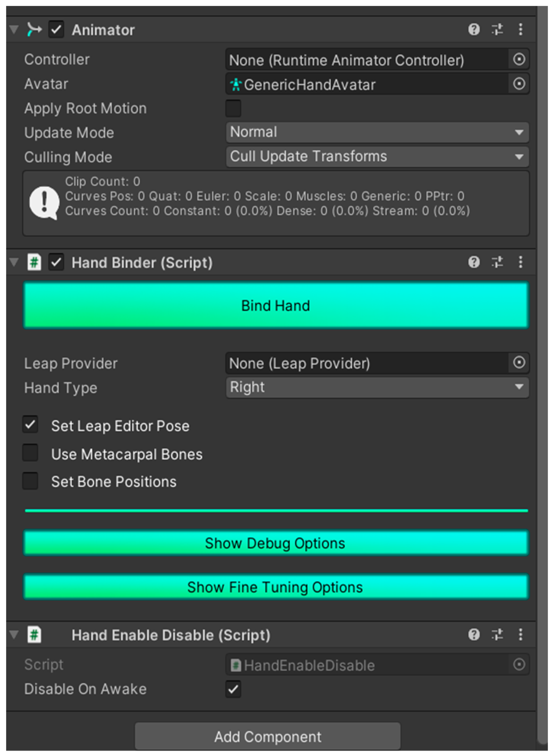Toggle Disable On Awake checkbox
This screenshot has height=756, width=553.
pos(233,689)
